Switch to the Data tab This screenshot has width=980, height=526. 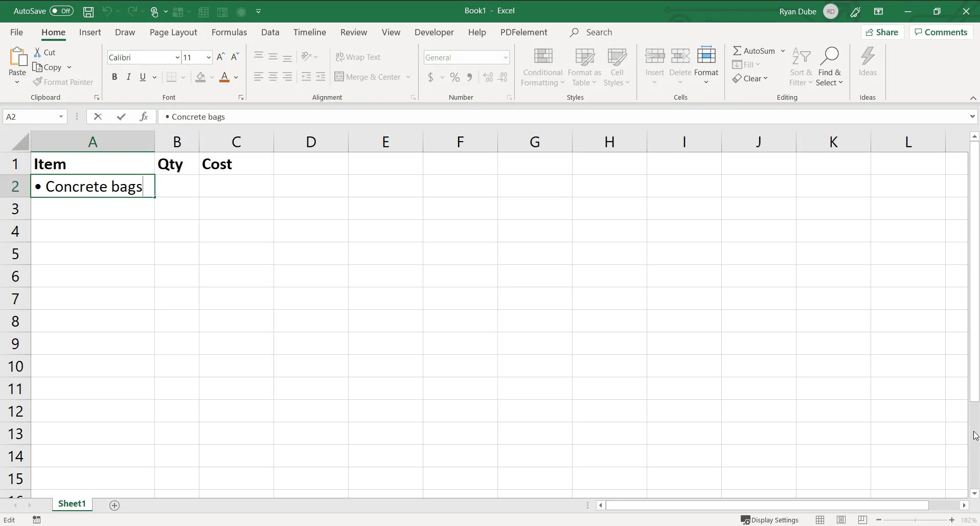pyautogui.click(x=270, y=32)
